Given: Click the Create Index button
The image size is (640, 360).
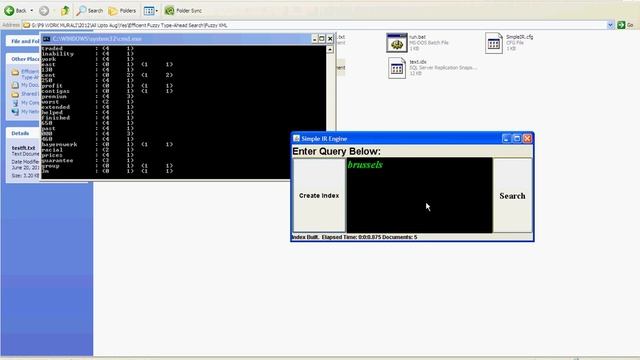Looking at the screenshot, I should 319,196.
